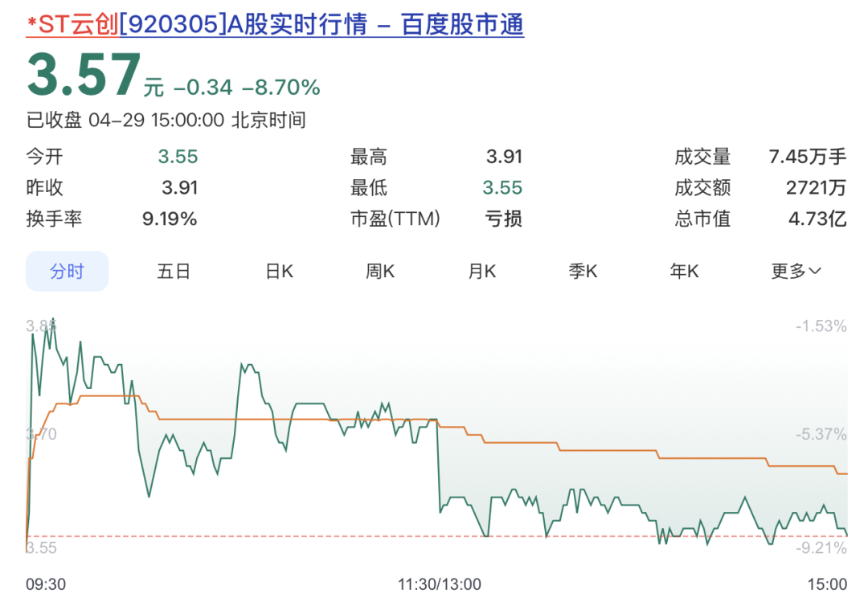Select the 季K tab
This screenshot has height=606, width=868.
click(x=583, y=272)
